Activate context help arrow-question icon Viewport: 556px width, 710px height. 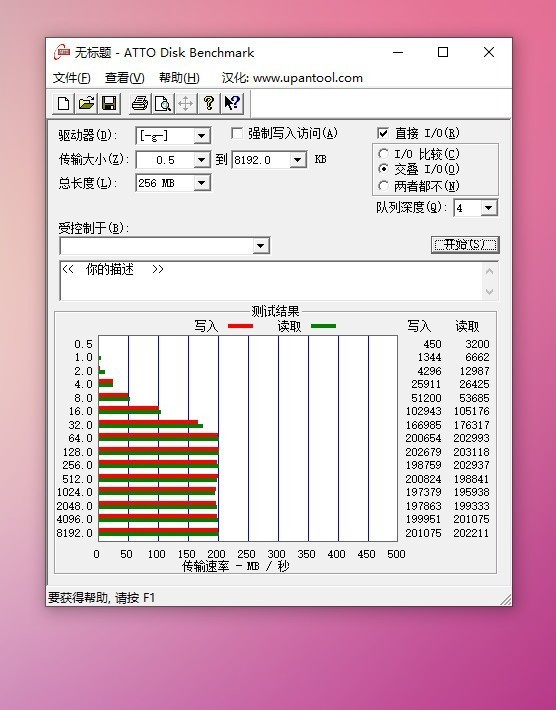click(x=233, y=104)
